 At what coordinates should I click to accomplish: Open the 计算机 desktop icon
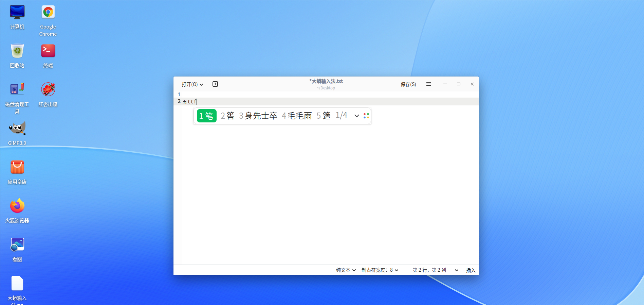coord(17,17)
